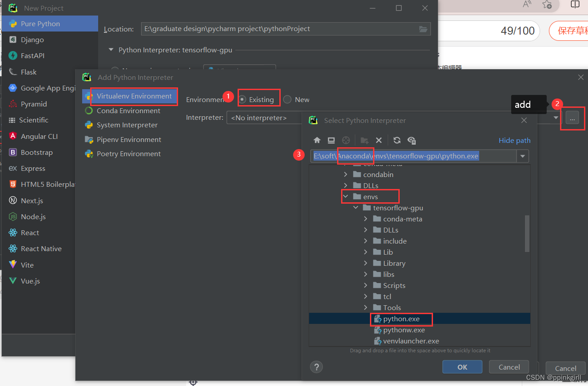Open the Interpreter combo box dropdown arrow

click(x=556, y=118)
